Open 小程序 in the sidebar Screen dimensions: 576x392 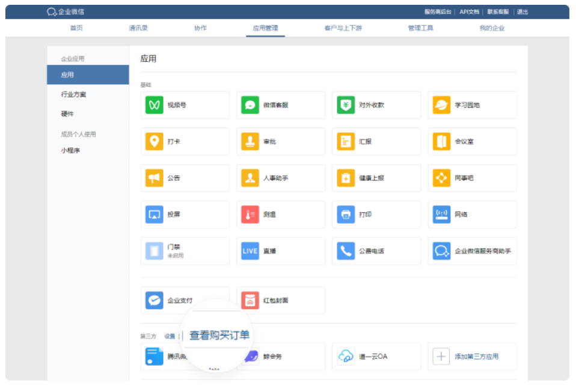[70, 150]
